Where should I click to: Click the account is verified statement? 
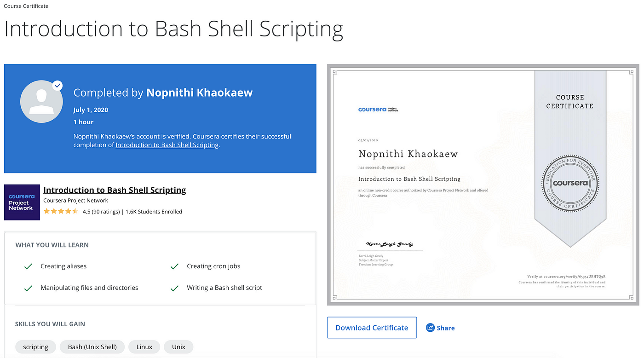pyautogui.click(x=182, y=141)
